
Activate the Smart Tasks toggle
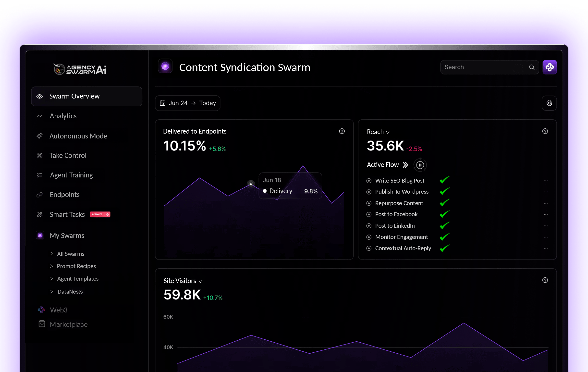(x=100, y=214)
